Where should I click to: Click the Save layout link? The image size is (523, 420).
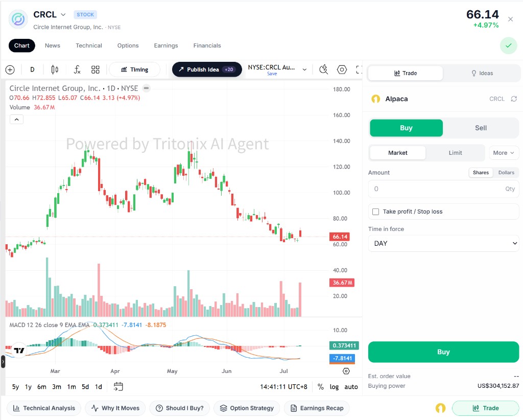tap(272, 74)
